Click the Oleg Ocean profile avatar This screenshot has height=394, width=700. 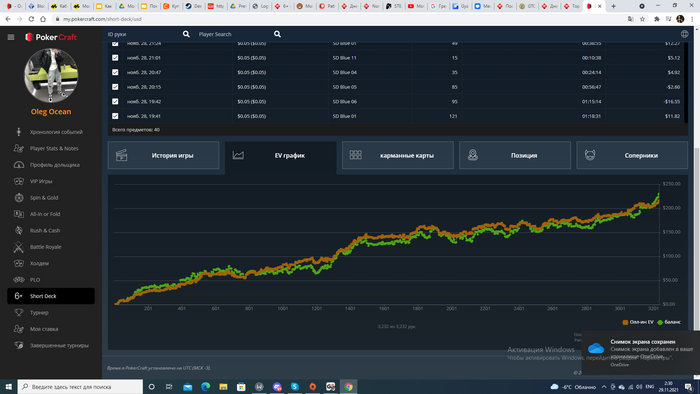[x=51, y=75]
